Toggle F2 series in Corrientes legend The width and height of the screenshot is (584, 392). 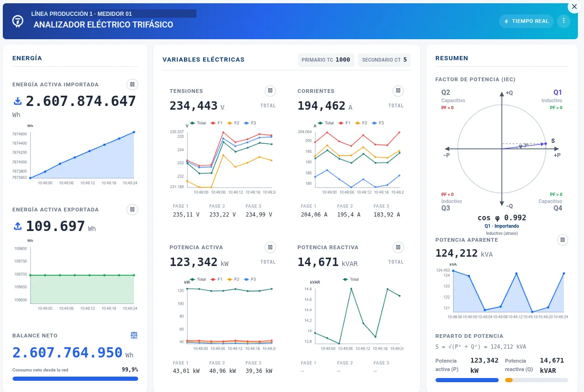pyautogui.click(x=360, y=123)
